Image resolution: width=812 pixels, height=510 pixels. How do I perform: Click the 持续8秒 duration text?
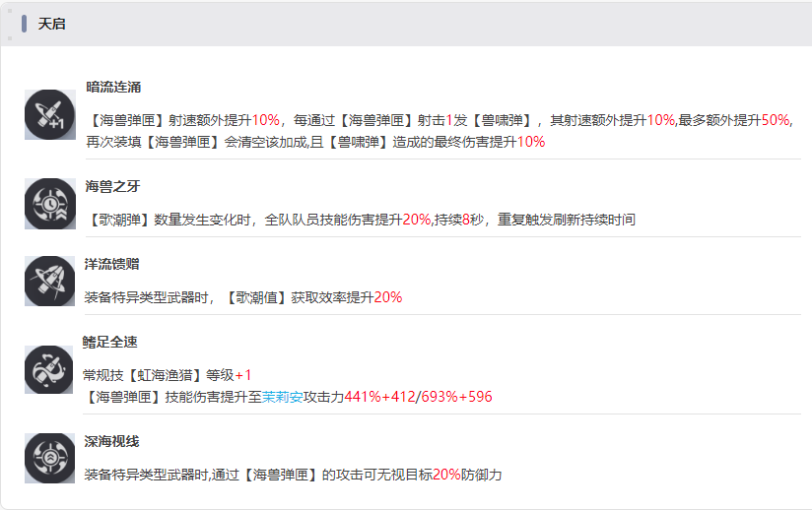[459, 220]
